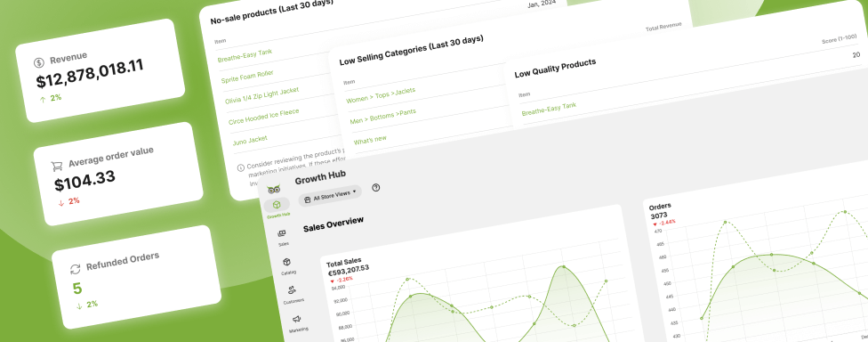Click the cart icon beside Average order value
This screenshot has height=342, width=868.
56,166
